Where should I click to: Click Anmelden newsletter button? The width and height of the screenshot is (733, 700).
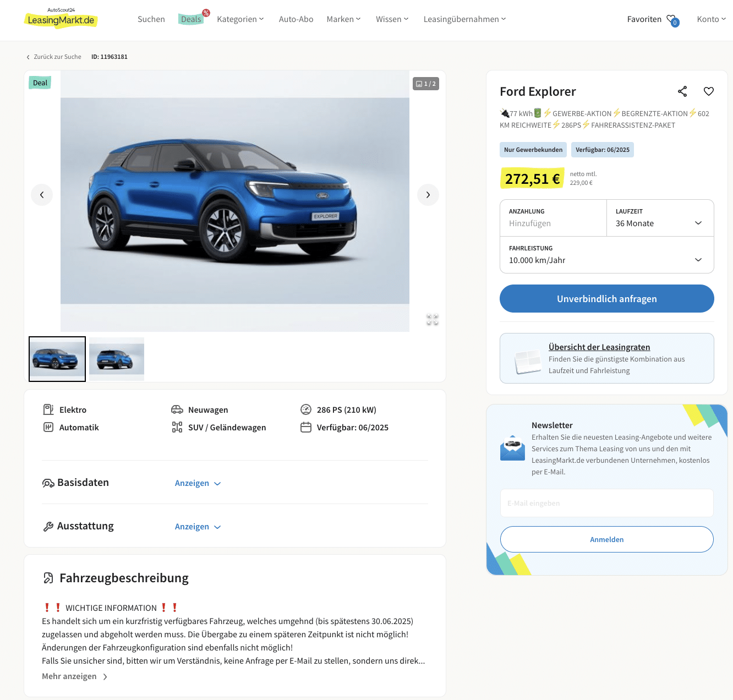[607, 539]
